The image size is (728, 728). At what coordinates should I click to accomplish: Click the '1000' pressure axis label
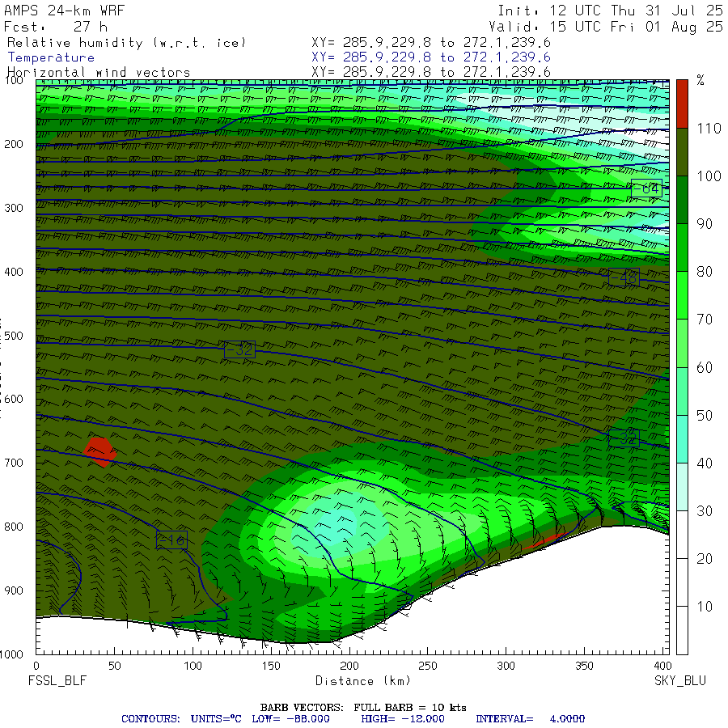[11, 654]
